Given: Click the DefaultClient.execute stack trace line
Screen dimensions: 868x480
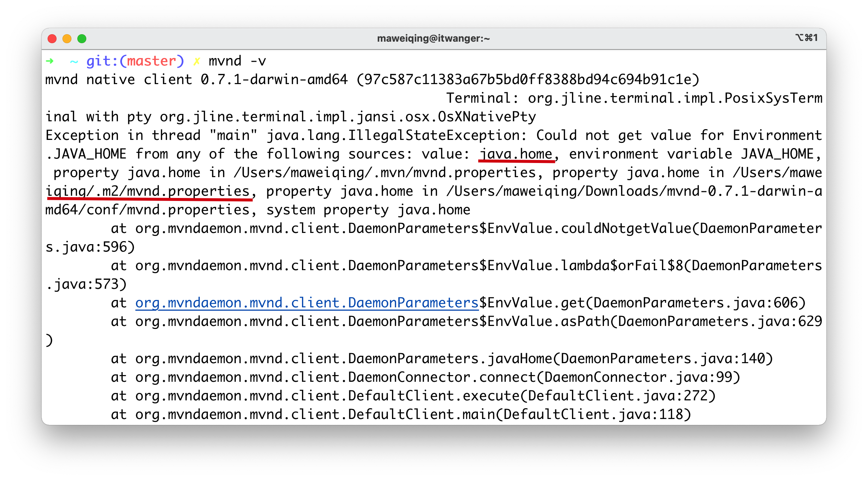Looking at the screenshot, I should pyautogui.click(x=413, y=396).
